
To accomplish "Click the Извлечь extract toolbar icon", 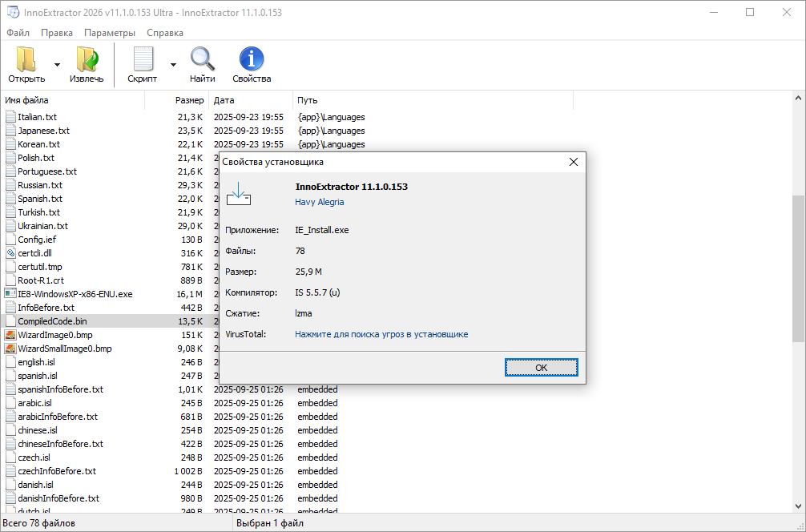I will [87, 60].
